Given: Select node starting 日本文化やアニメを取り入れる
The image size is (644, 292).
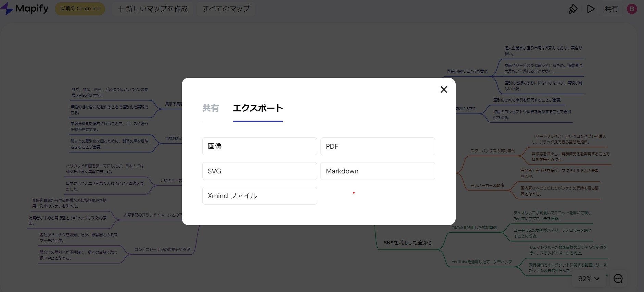Looking at the screenshot, I should (x=105, y=186).
